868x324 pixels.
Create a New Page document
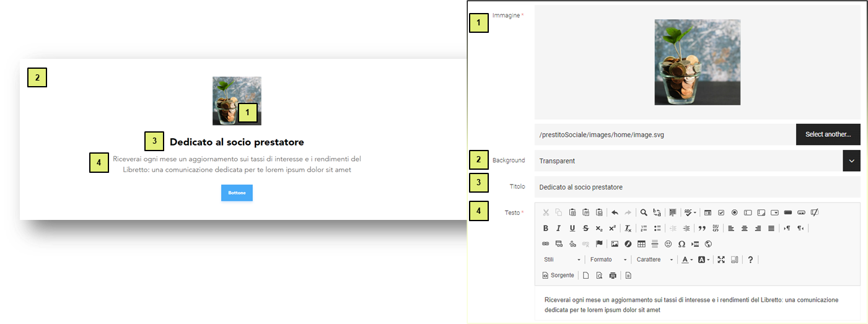click(585, 275)
